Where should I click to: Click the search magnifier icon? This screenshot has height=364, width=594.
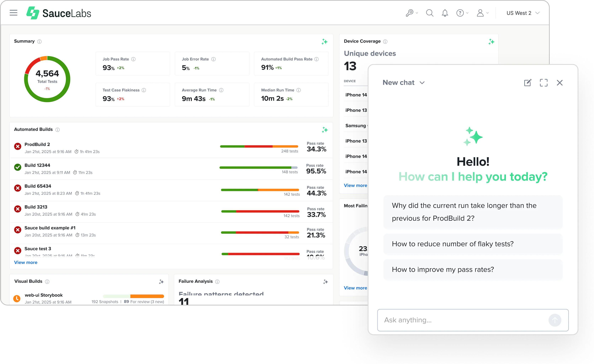(x=430, y=13)
